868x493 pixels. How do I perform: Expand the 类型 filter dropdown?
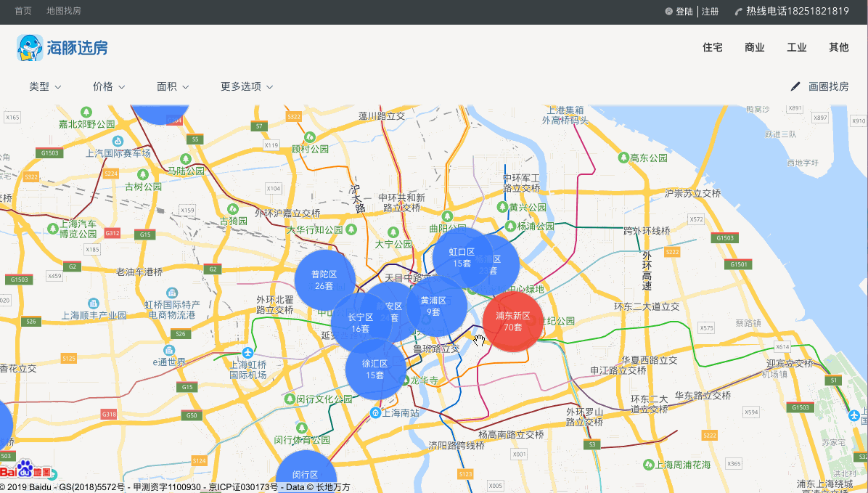(45, 86)
